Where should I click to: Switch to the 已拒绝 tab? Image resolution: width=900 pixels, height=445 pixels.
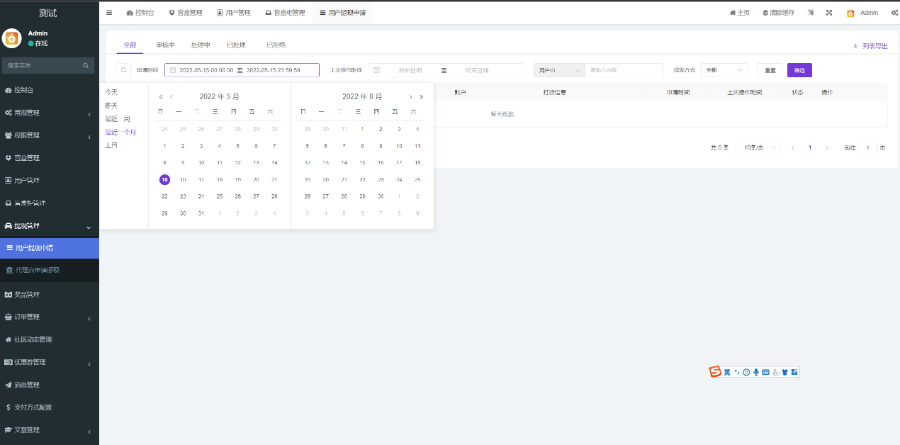(x=276, y=45)
